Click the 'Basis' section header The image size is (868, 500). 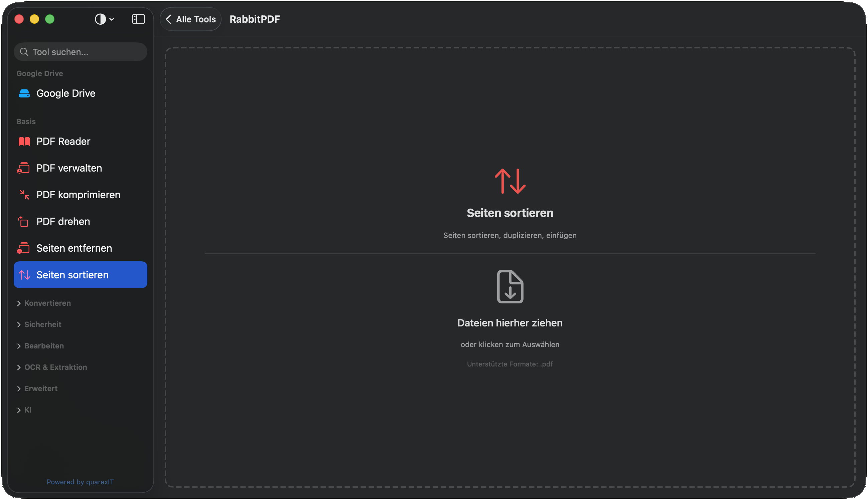26,121
